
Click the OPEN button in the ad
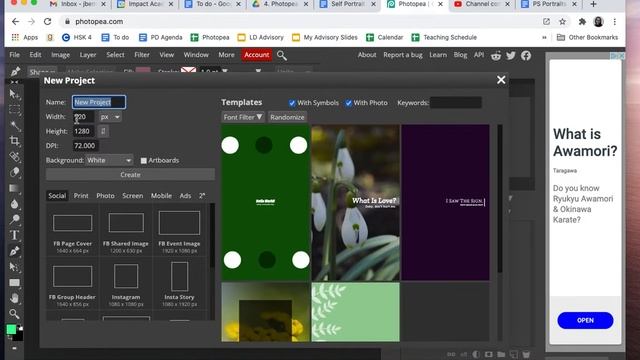(585, 320)
